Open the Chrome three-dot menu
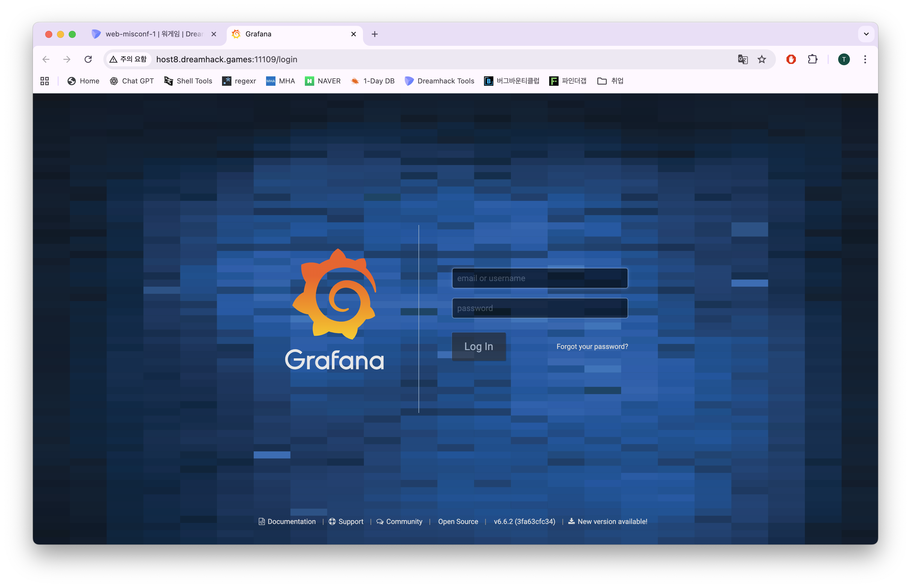Screen dimensions: 911x588 [x=865, y=59]
